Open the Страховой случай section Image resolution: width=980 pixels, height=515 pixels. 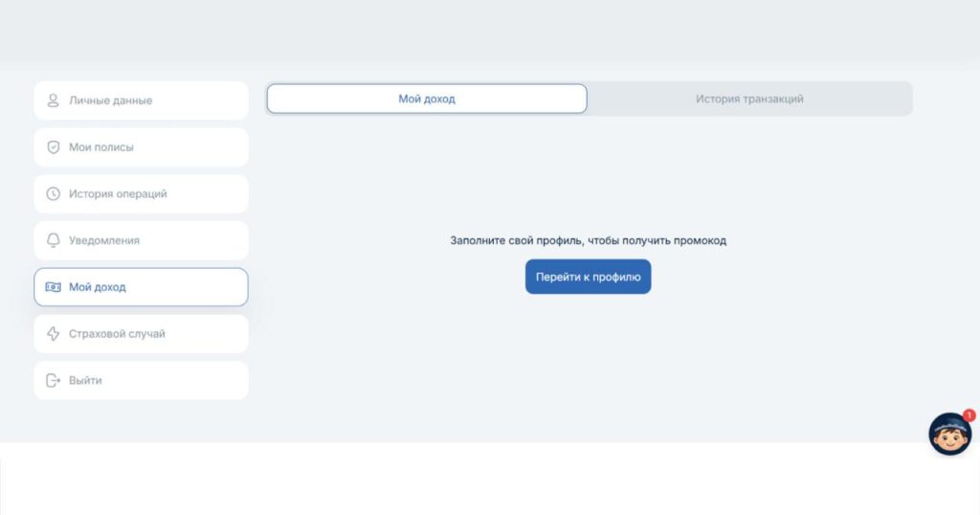click(117, 334)
